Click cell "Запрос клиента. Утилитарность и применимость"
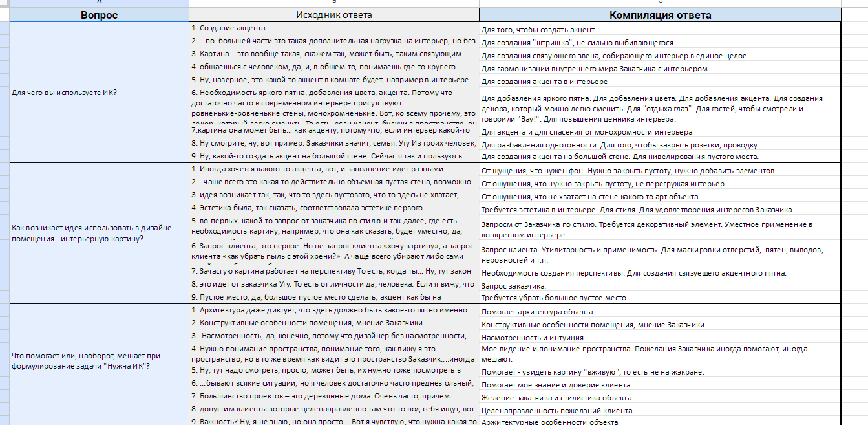The image size is (868, 425). (660, 253)
